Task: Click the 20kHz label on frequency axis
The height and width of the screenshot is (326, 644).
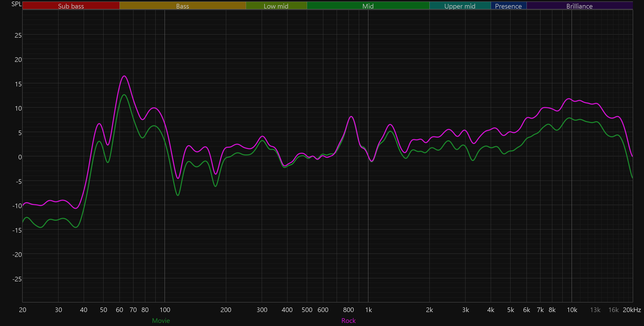Action: pyautogui.click(x=632, y=310)
